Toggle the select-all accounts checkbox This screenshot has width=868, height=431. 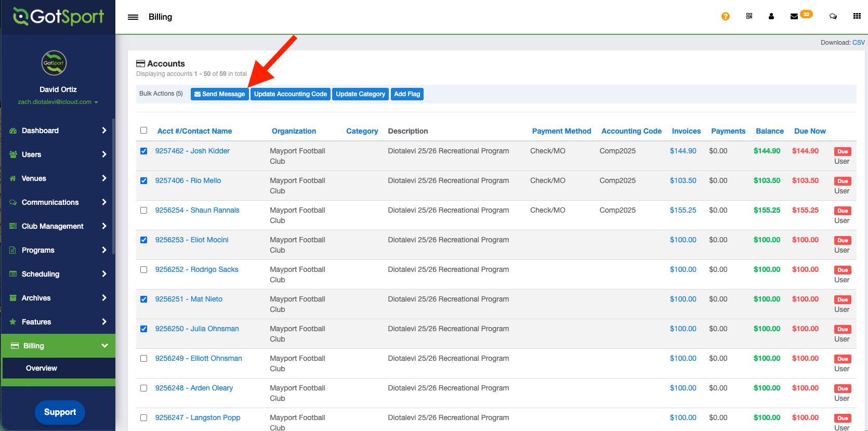tap(144, 130)
